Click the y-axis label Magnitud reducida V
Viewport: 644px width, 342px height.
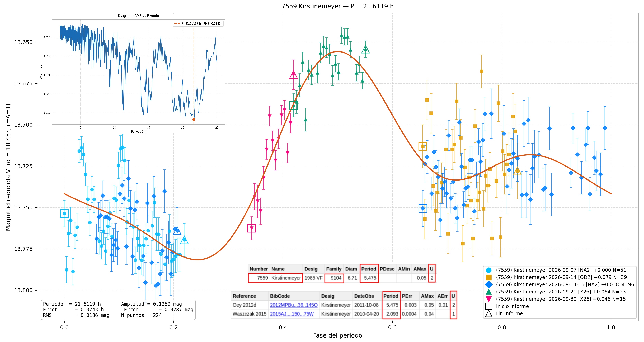8,167
